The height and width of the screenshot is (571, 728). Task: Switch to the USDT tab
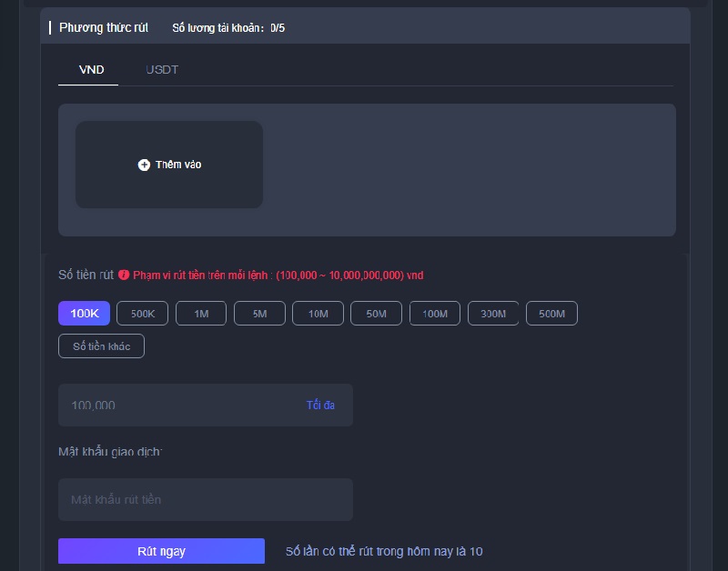[x=162, y=70]
